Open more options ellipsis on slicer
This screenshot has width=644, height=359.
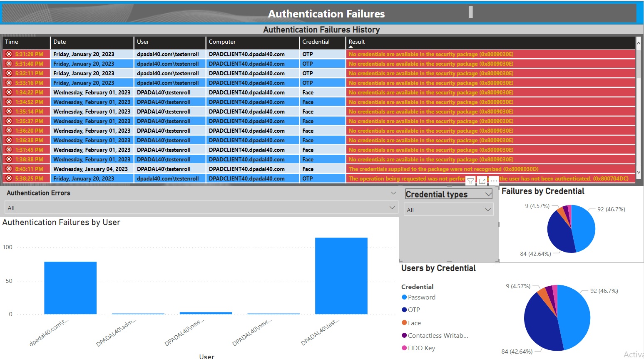pos(493,181)
